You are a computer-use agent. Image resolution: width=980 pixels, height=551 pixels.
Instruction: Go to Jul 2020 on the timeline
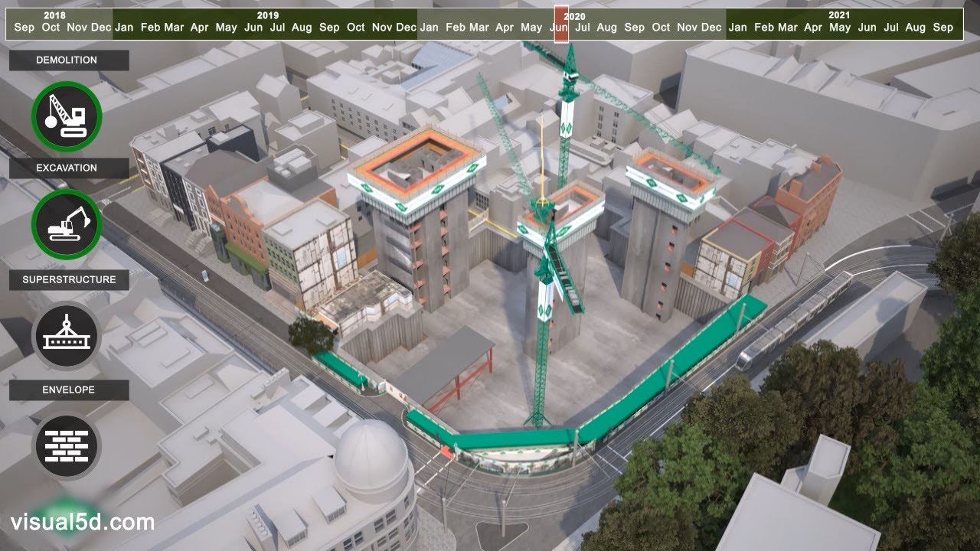(583, 28)
